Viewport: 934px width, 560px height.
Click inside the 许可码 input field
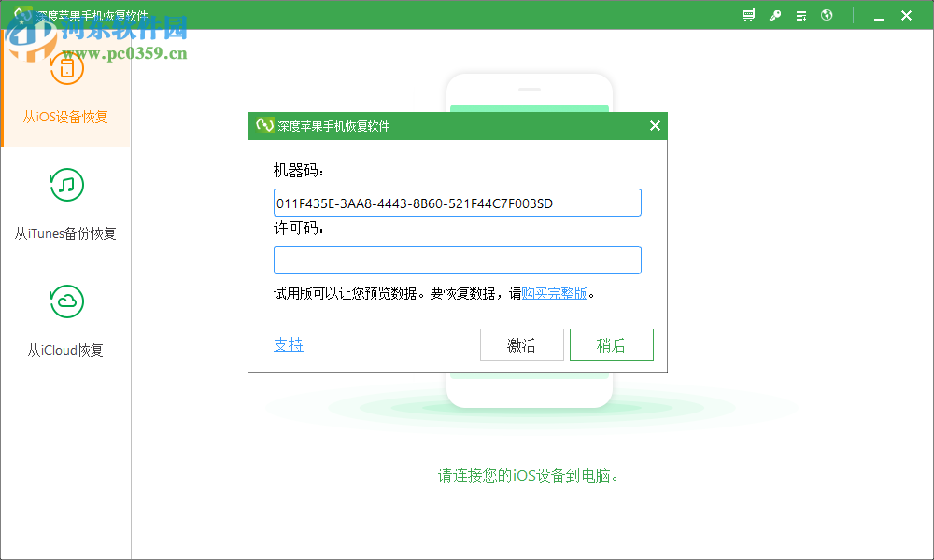pos(457,259)
